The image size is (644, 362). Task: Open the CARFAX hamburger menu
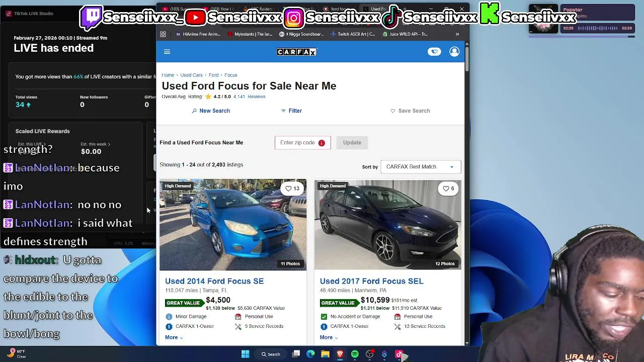click(167, 52)
